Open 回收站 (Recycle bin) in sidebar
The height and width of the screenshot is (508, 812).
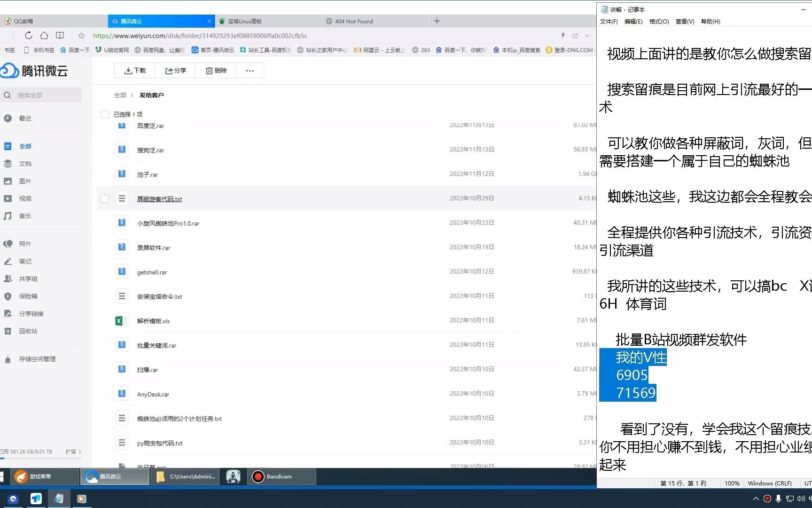click(x=28, y=331)
